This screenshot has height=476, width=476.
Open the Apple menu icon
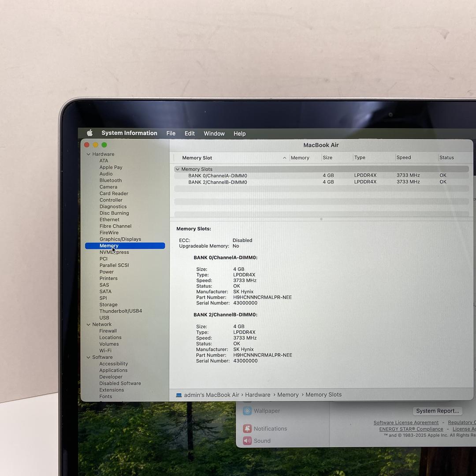(90, 133)
